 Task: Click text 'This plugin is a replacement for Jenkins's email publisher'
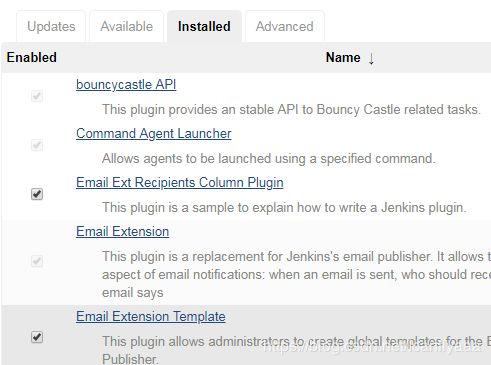[267, 256]
